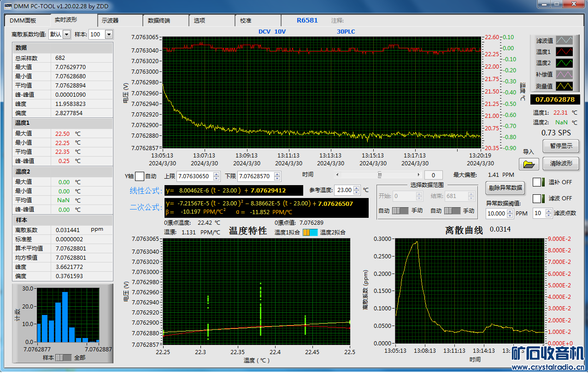The image size is (588, 373).
Task: Open the 导入 folder icon to import data
Action: pyautogui.click(x=529, y=164)
